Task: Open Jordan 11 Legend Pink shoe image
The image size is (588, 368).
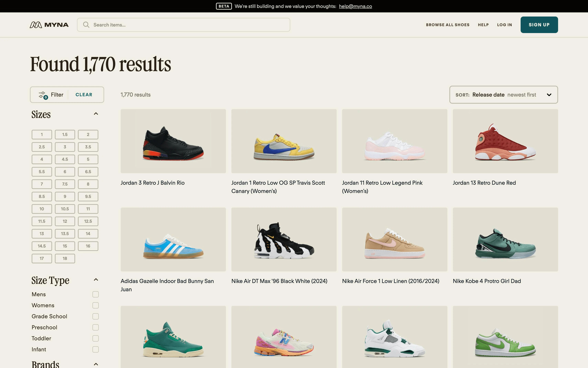Action: (x=395, y=141)
